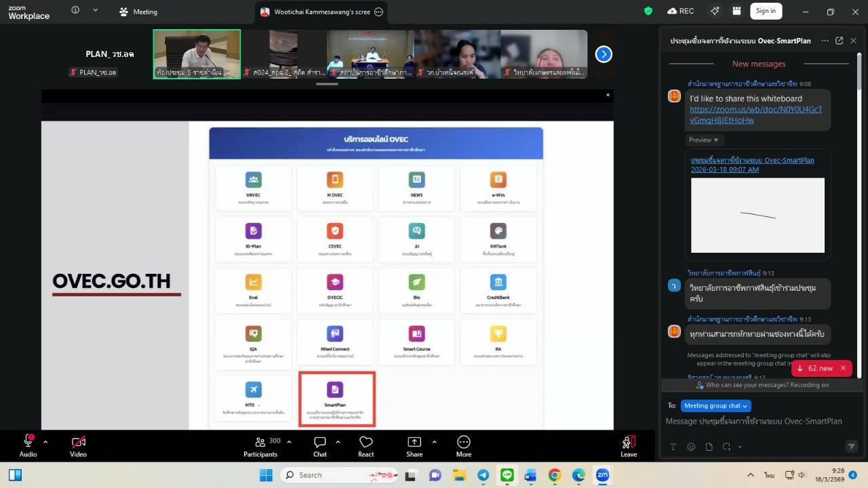Click the Sign in button
Viewport: 868px width, 488px height.
[766, 11]
